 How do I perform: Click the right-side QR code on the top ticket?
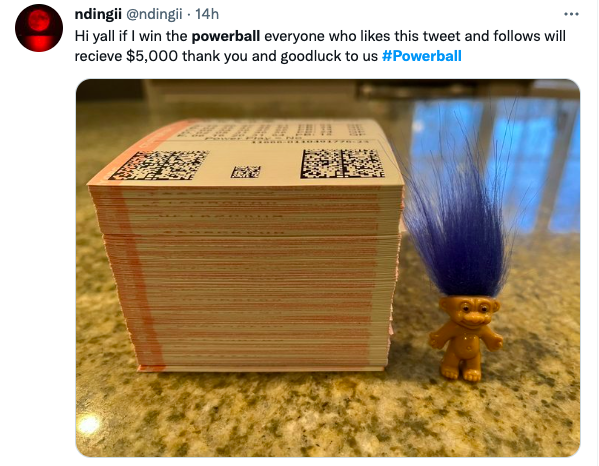click(341, 163)
